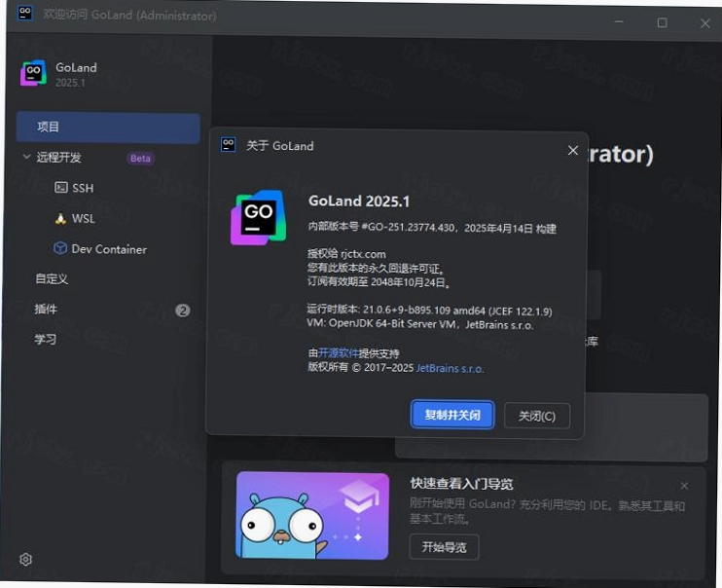Minimize the GoLand welcome window
This screenshot has width=722, height=588.
click(619, 22)
